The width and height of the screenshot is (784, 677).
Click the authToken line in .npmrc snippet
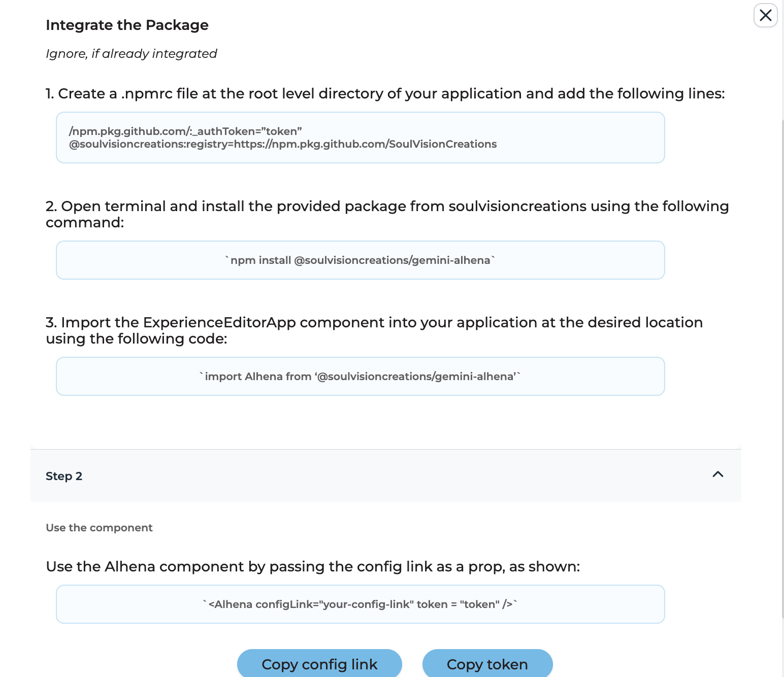[185, 131]
